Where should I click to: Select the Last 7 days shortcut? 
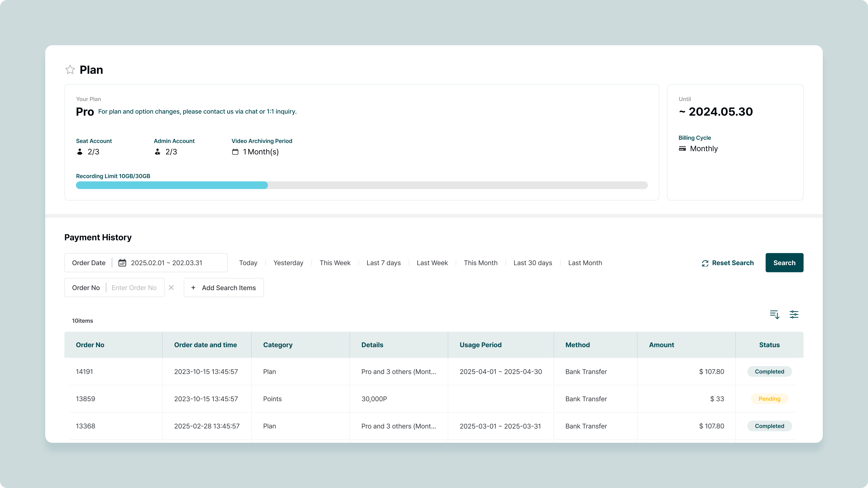(383, 263)
